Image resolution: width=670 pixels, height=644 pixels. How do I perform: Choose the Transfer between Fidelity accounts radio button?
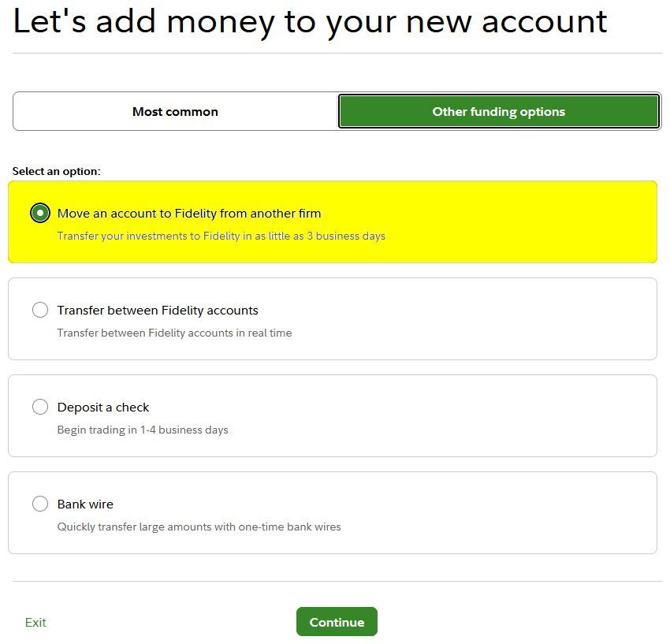click(x=40, y=311)
